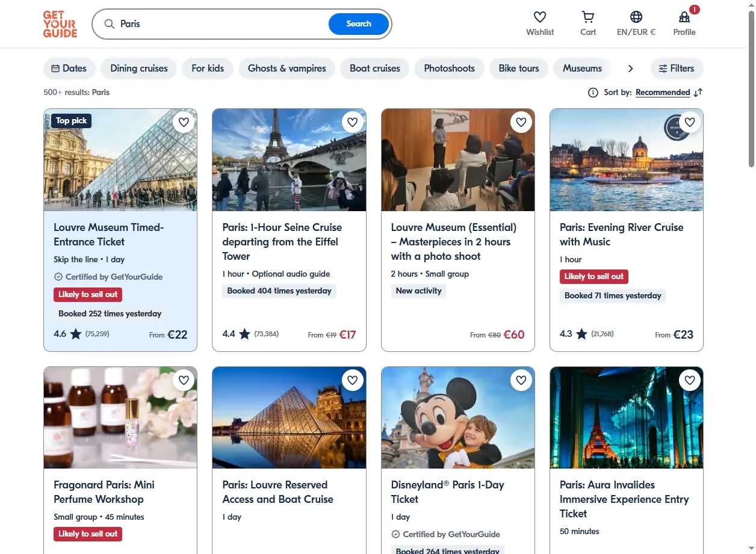Screen dimensions: 756x554
Task: Select the Boat cruises category chip
Action: coord(375,68)
